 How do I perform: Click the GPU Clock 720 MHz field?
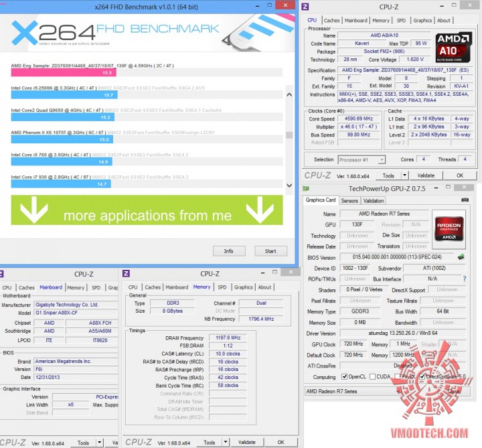coord(353,344)
